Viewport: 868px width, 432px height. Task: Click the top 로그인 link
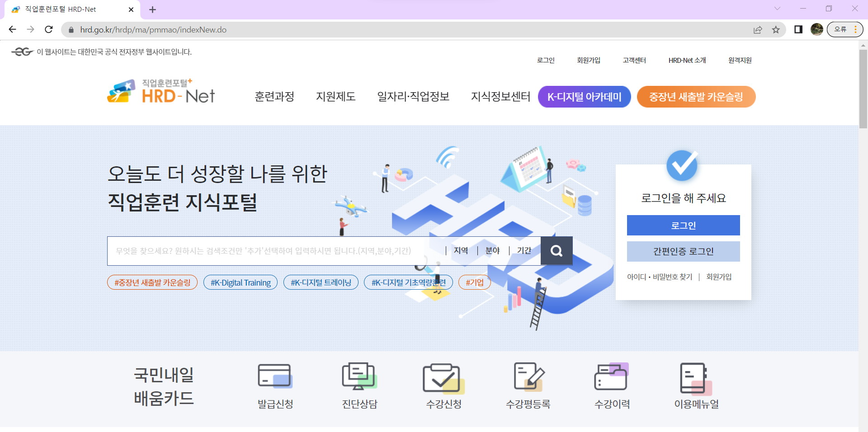[546, 60]
